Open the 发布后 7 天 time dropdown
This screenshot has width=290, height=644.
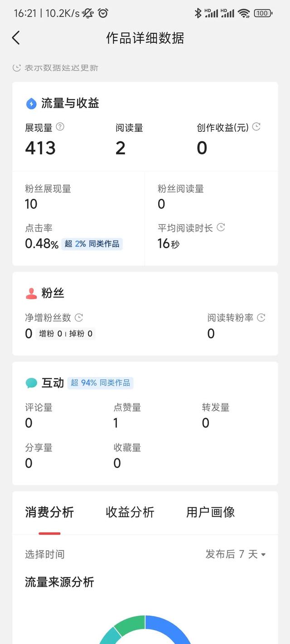tap(235, 554)
